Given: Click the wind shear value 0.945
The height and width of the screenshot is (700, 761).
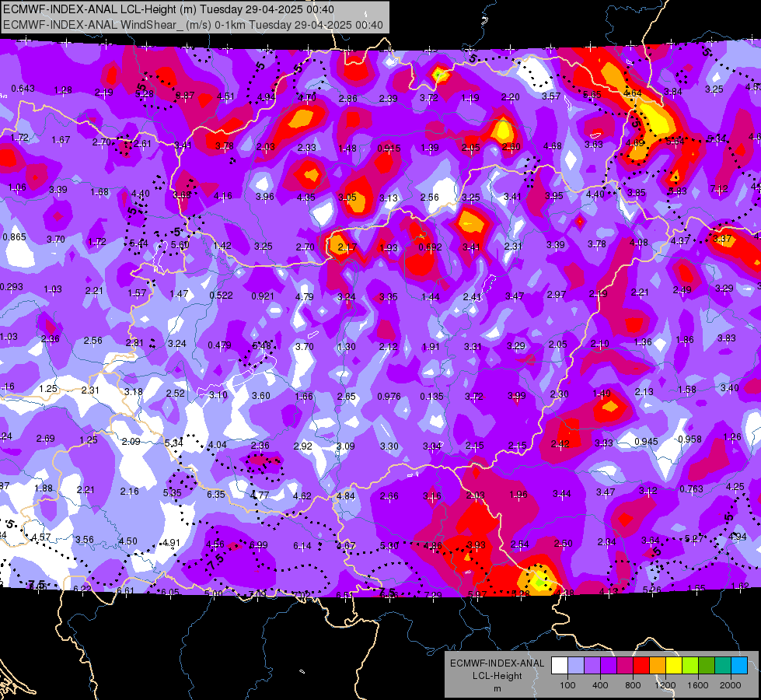Looking at the screenshot, I should [646, 441].
